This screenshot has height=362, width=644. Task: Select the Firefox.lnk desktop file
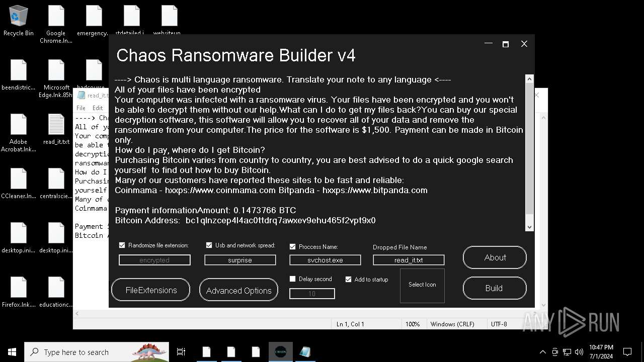(x=19, y=293)
